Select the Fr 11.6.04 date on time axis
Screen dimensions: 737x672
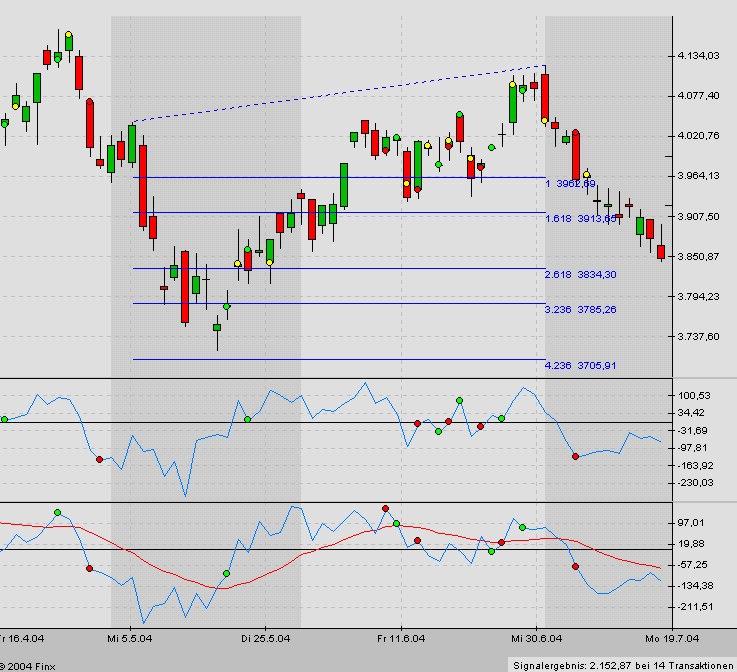point(402,637)
